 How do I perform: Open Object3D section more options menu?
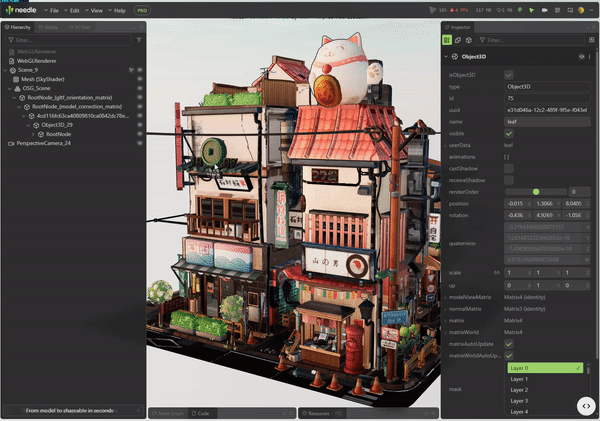(x=589, y=57)
